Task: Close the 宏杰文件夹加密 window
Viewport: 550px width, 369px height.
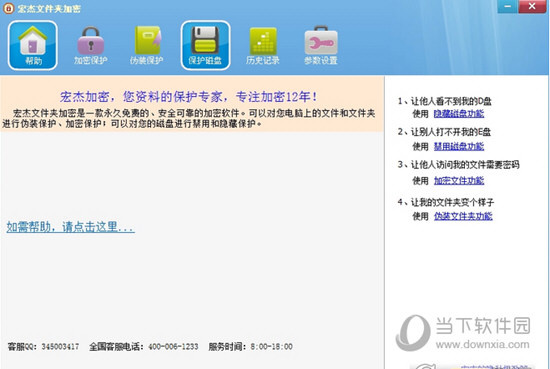Action: [532, 7]
